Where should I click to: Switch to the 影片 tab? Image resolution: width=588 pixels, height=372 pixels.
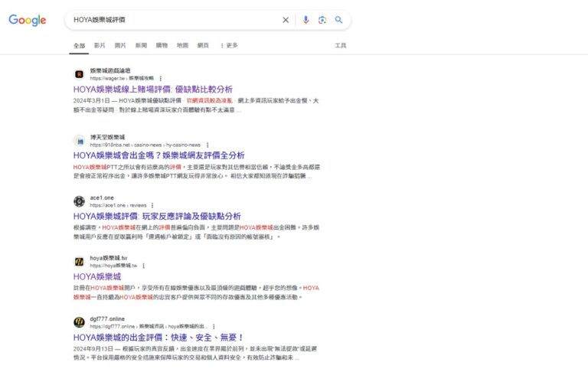100,45
